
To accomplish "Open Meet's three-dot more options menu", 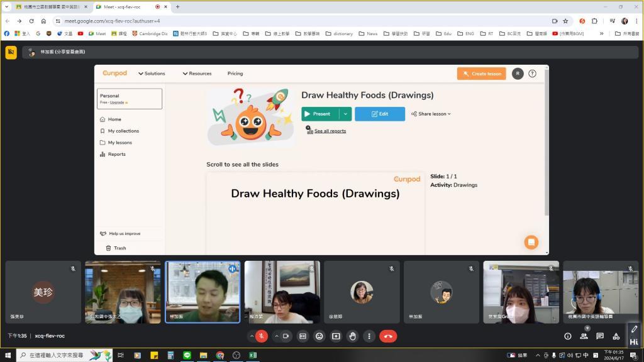I will (x=369, y=336).
